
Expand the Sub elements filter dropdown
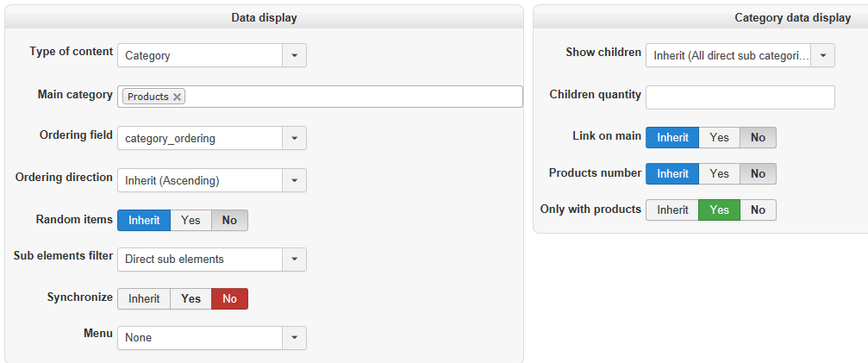pyautogui.click(x=294, y=259)
